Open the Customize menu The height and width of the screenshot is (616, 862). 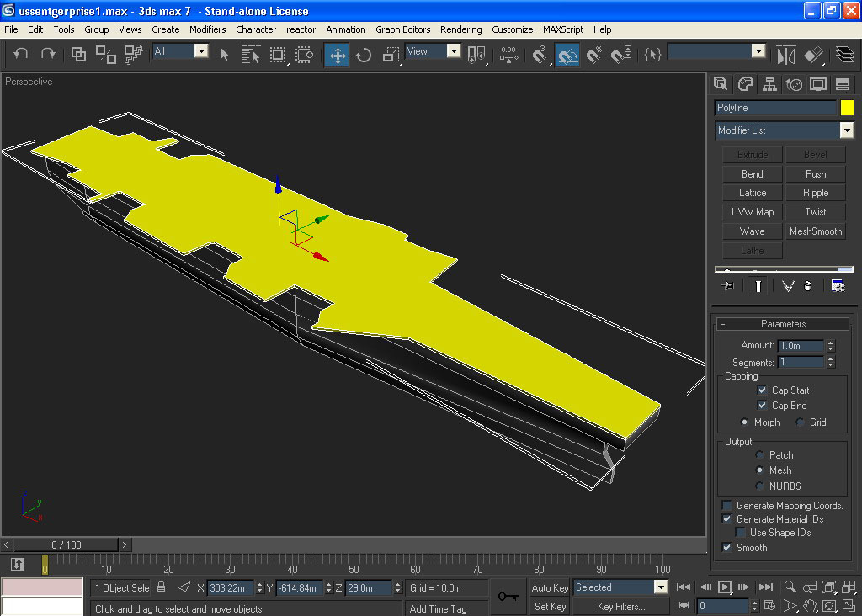pos(512,29)
